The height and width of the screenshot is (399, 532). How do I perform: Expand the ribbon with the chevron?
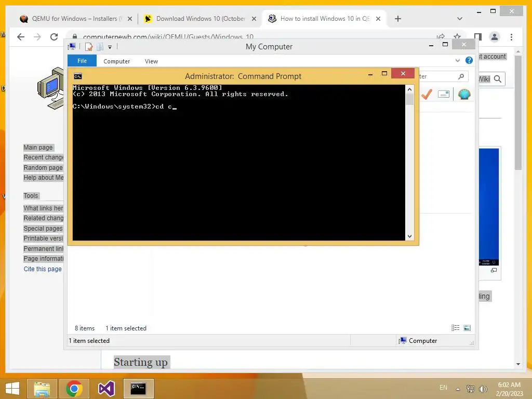click(457, 60)
